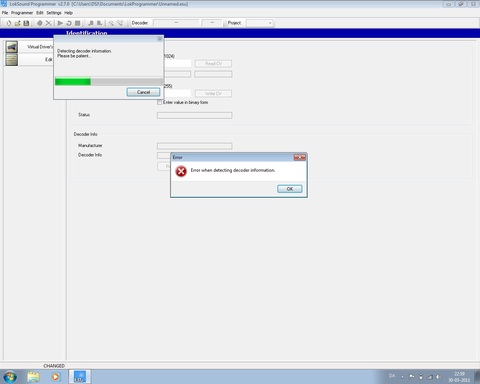Screen dimensions: 480x384
Task: Click the Open file toolbar icon
Action: click(x=17, y=23)
